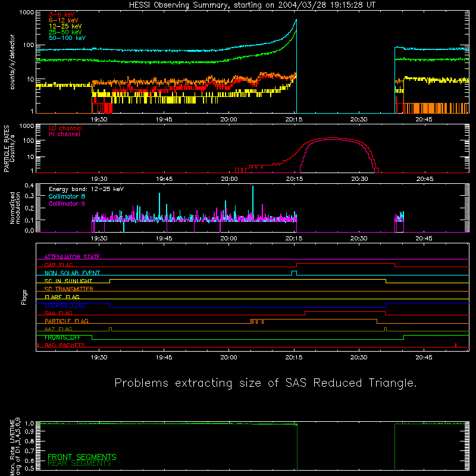Click the SC IN SUNLIGHT flag label
Viewport: 476px width, 476px height.
click(x=68, y=281)
